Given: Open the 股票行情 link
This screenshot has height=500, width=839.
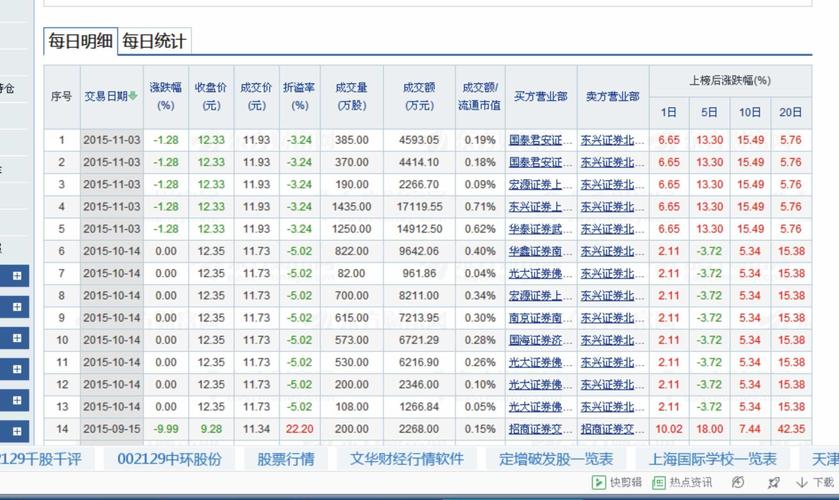Looking at the screenshot, I should point(286,459).
